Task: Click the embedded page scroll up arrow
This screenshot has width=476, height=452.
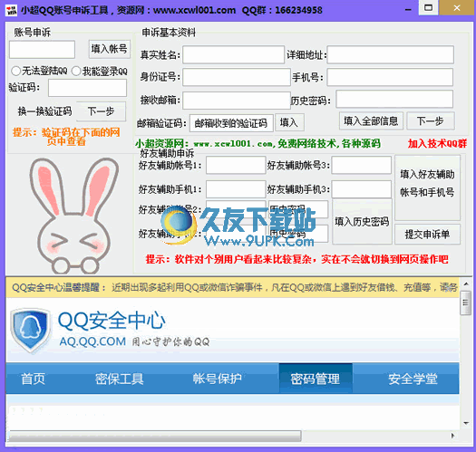Action: click(x=466, y=284)
